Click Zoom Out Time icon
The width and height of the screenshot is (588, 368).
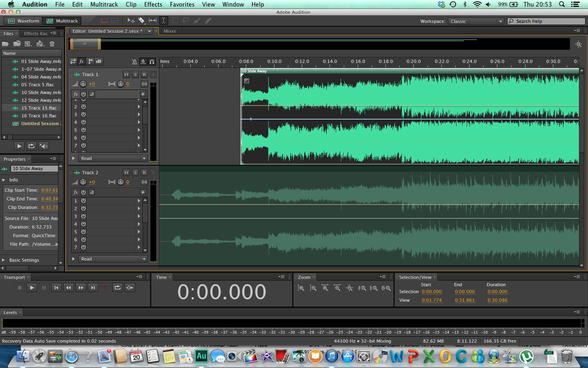(x=337, y=288)
